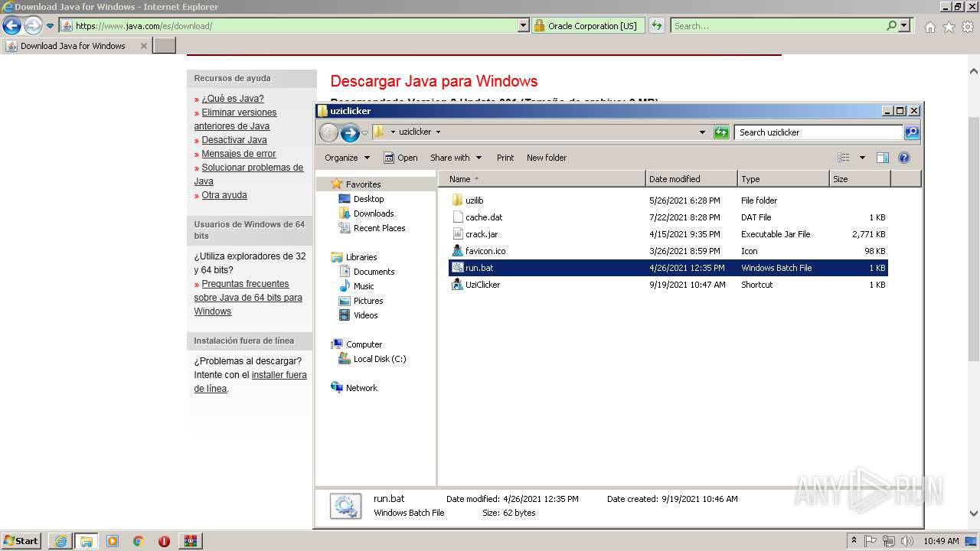Expand the view options dropdown arrow

862,158
